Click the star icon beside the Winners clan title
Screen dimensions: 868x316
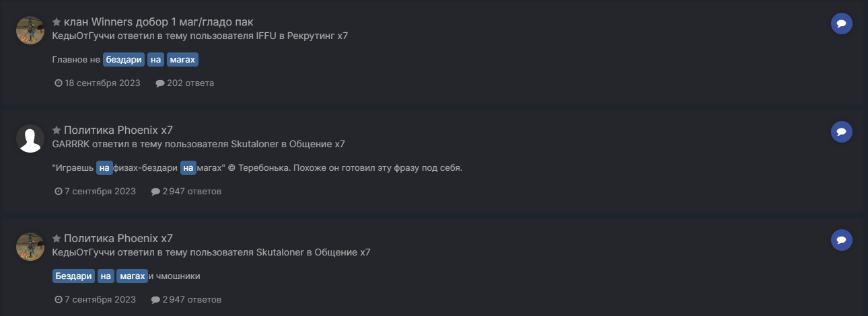[x=57, y=22]
